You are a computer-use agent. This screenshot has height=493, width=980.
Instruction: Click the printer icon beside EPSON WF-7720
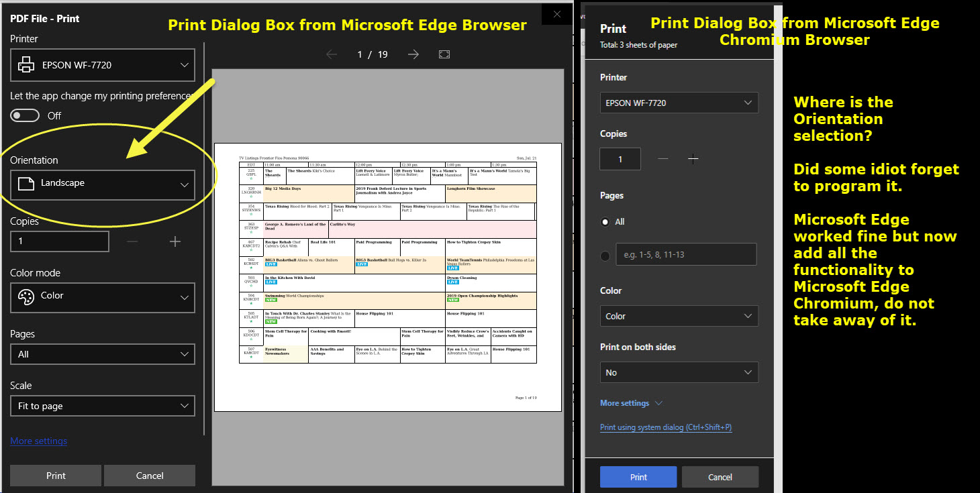pyautogui.click(x=27, y=64)
